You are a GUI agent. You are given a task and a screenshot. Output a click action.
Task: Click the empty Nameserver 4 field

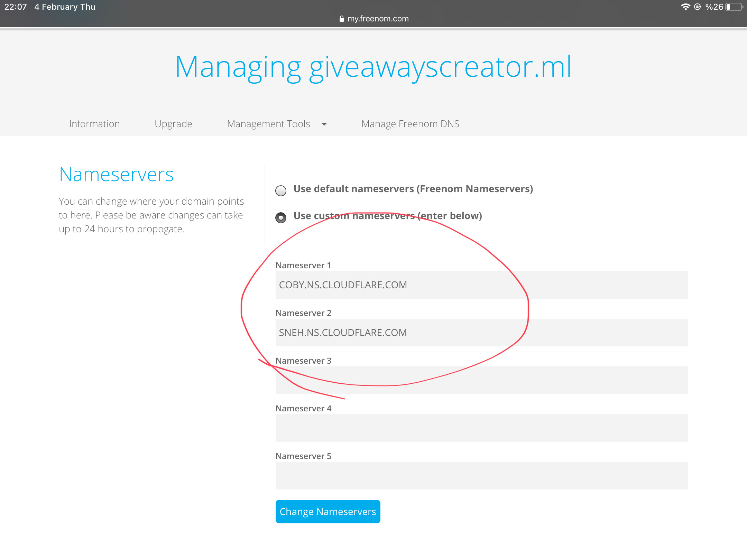pyautogui.click(x=482, y=428)
